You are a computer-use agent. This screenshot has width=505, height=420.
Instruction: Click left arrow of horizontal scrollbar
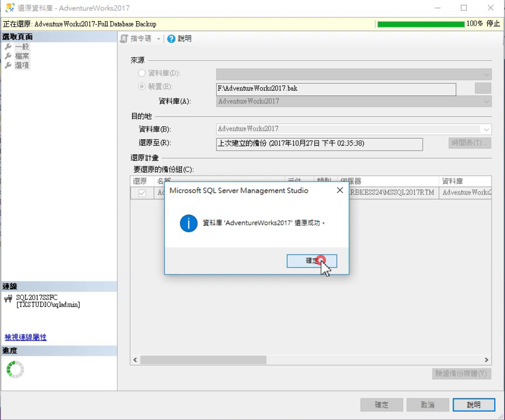[x=135, y=360]
